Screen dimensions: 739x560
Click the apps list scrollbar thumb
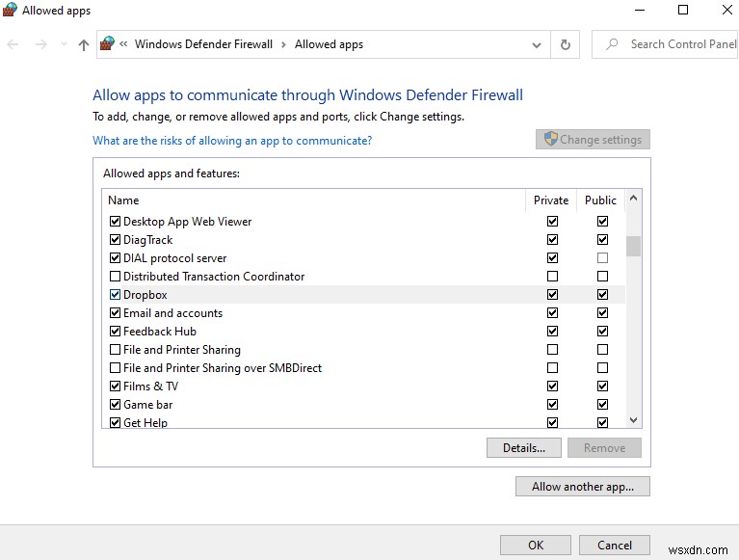coord(633,246)
